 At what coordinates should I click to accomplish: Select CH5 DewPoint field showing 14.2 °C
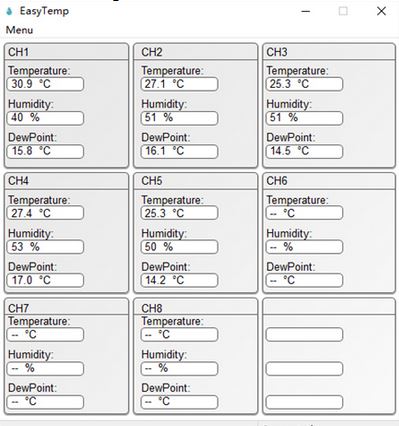(x=179, y=280)
